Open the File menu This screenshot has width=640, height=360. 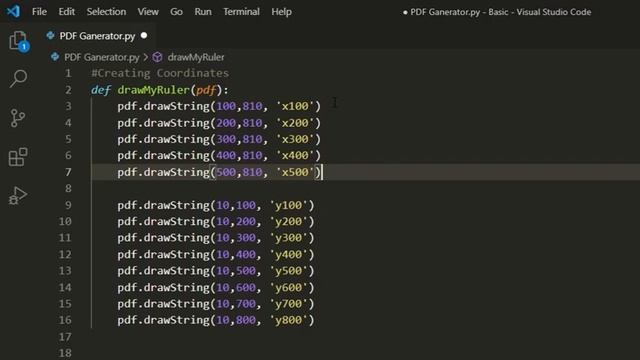pos(39,12)
